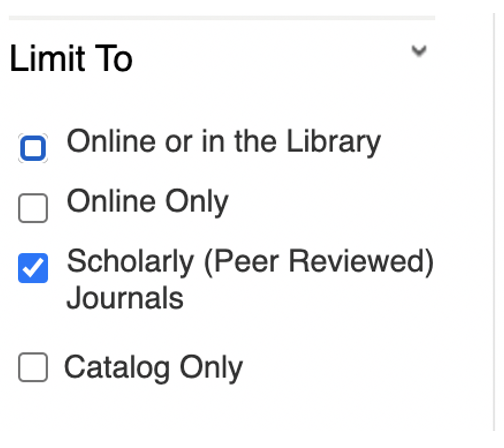Collapse the Limit To section chevron
Screen dimensions: 504x448
click(419, 51)
